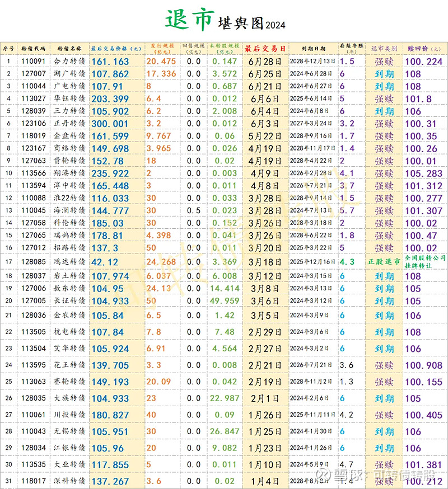Expand the 序号 header column
Image resolution: width=448 pixels, height=489 pixels.
(8, 48)
